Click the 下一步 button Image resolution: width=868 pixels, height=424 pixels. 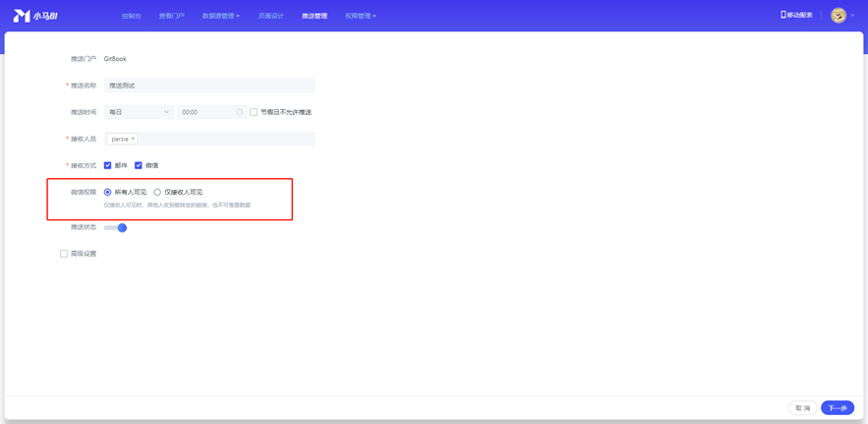click(838, 408)
